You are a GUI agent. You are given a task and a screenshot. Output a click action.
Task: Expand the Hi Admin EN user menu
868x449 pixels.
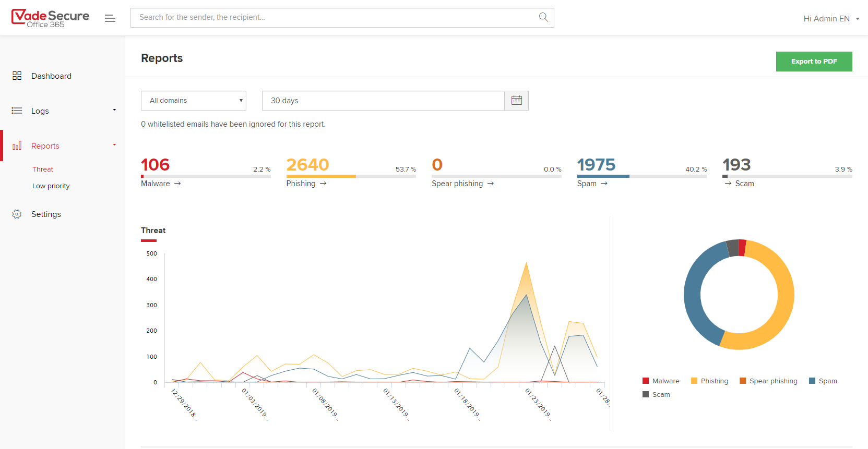point(831,19)
